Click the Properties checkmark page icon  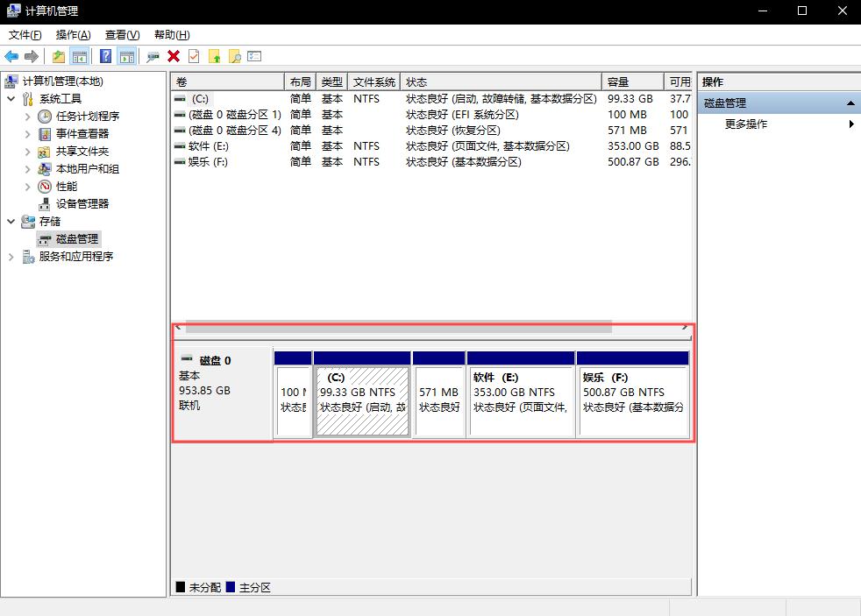pos(193,56)
